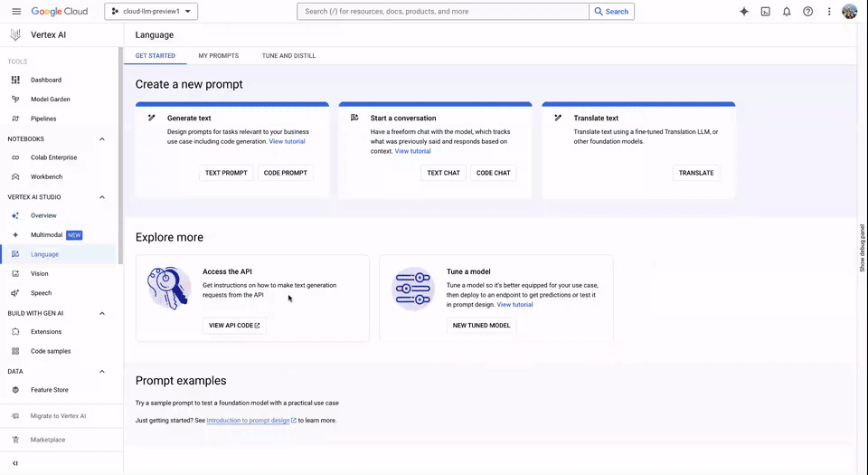Screen dimensions: 868x475
Task: Click the NEW badge beside Multimodal
Action: click(x=74, y=234)
